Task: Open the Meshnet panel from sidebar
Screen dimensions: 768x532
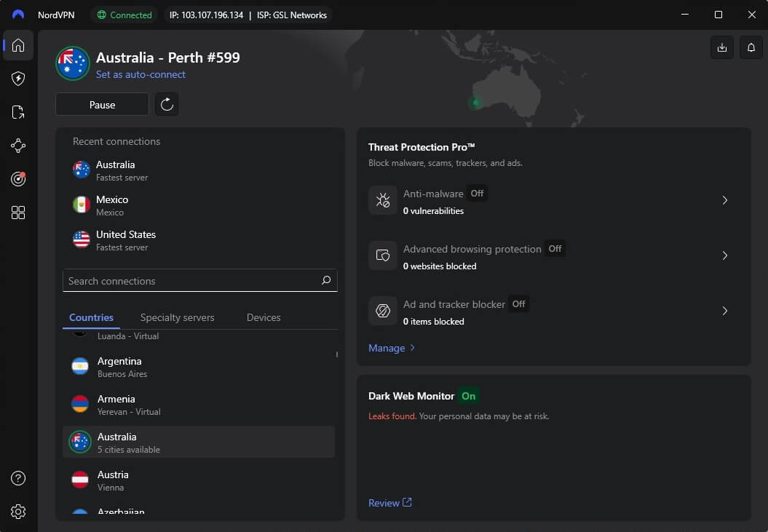Action: [17, 146]
